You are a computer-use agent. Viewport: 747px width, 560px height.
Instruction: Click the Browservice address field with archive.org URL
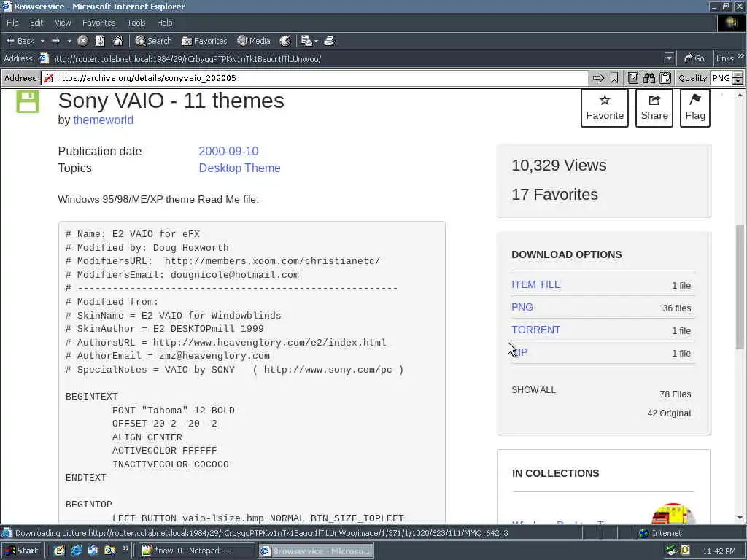pos(314,78)
